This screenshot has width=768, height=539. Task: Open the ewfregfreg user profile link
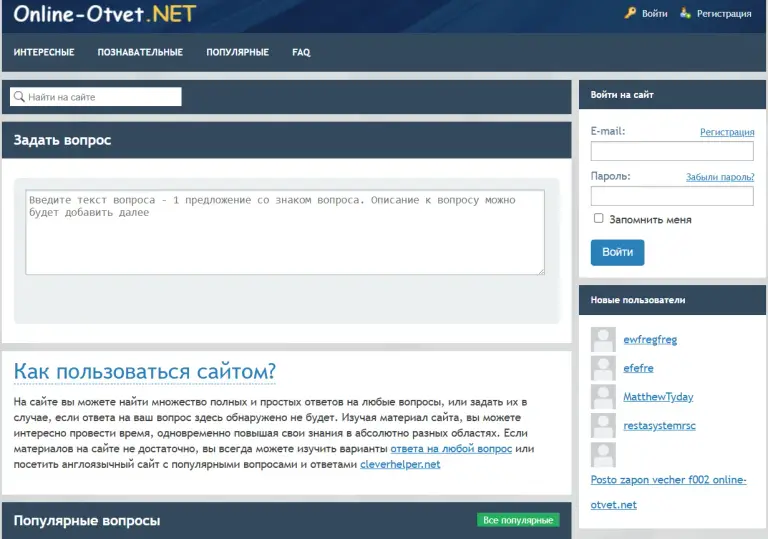point(650,340)
